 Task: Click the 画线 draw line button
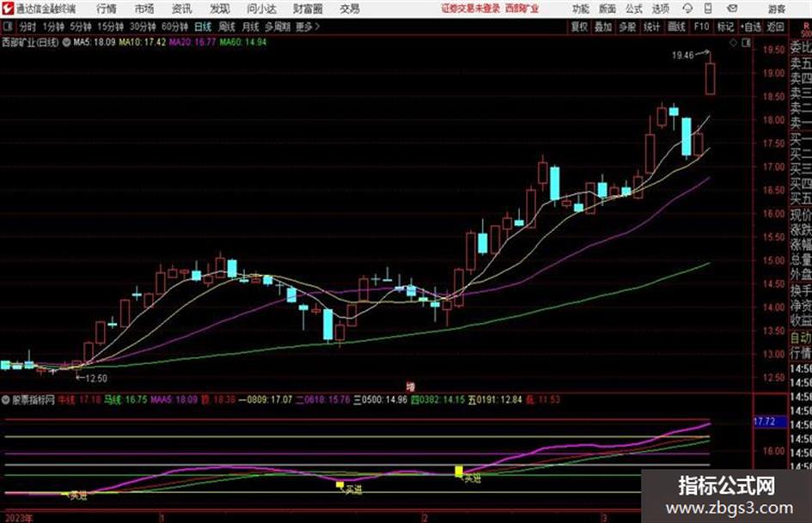(677, 27)
